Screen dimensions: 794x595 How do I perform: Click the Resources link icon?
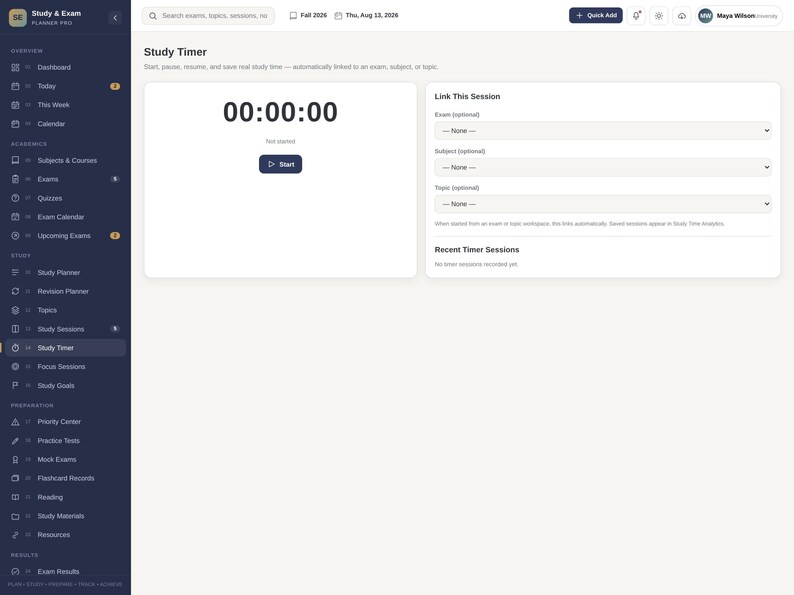click(15, 535)
